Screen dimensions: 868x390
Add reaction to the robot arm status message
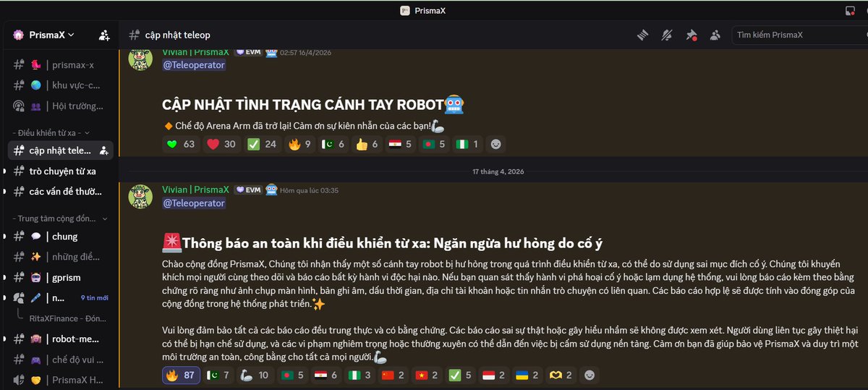point(495,144)
